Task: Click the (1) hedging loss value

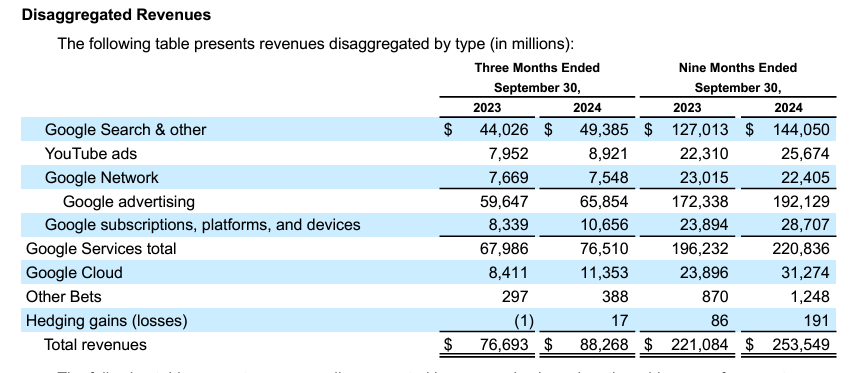Action: pos(524,320)
